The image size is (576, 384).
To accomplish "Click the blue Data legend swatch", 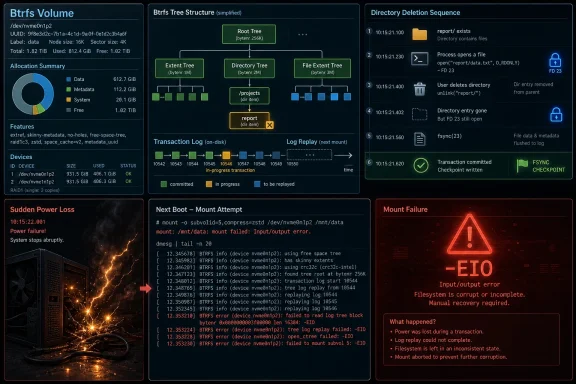I will pyautogui.click(x=68, y=79).
